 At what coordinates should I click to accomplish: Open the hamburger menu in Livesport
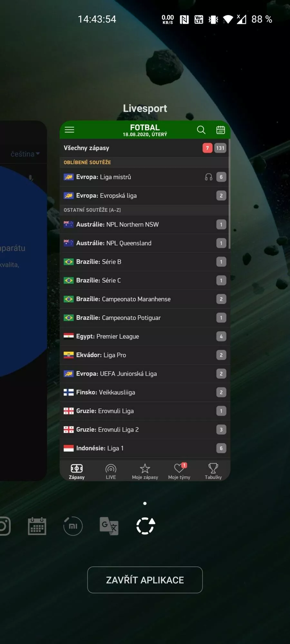[69, 130]
